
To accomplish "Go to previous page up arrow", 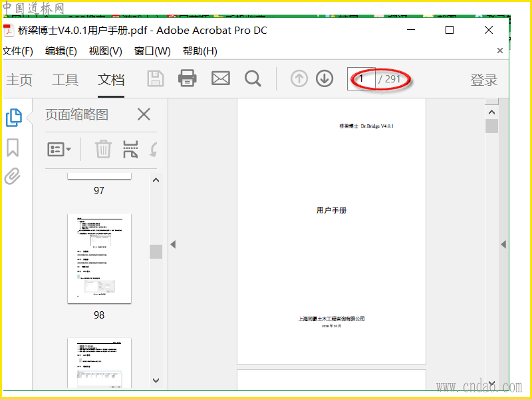I will click(299, 78).
